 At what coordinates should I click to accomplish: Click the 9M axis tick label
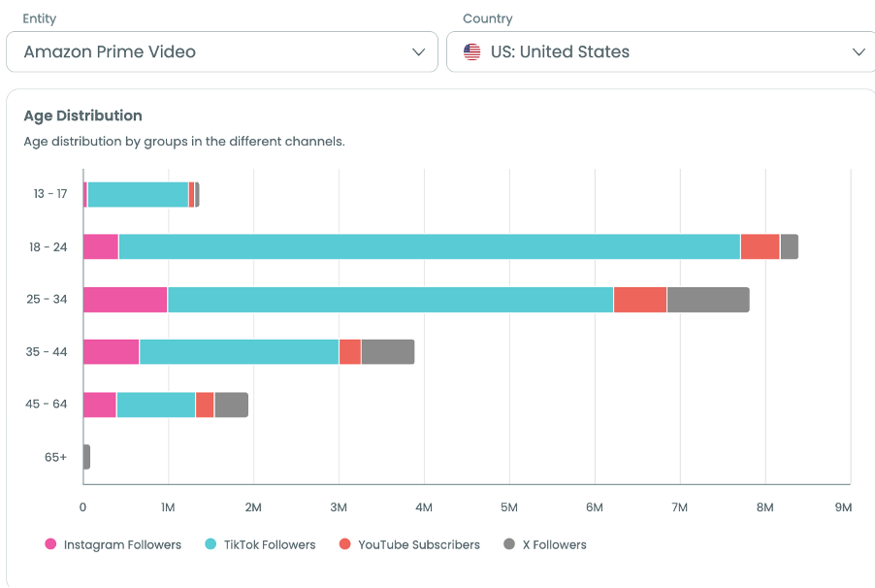click(843, 507)
